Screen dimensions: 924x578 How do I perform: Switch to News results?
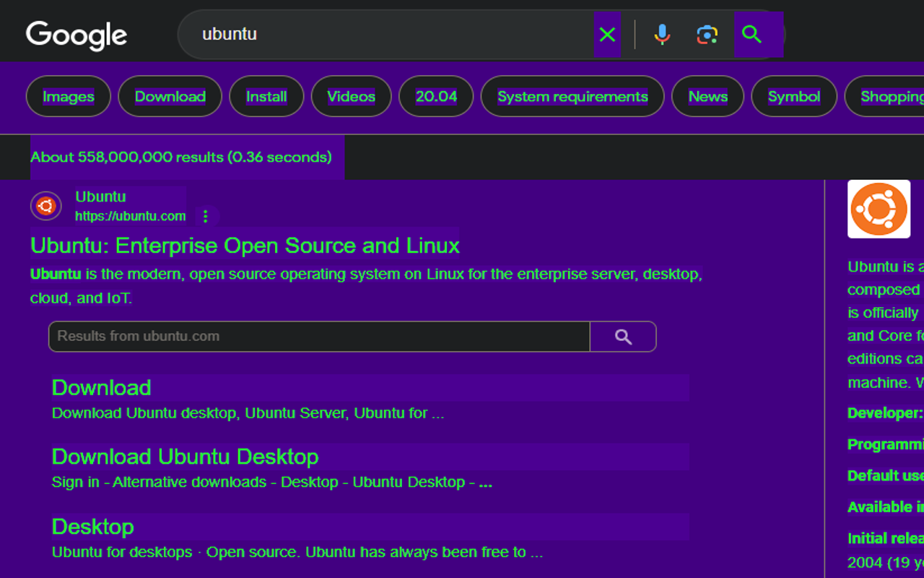point(708,96)
